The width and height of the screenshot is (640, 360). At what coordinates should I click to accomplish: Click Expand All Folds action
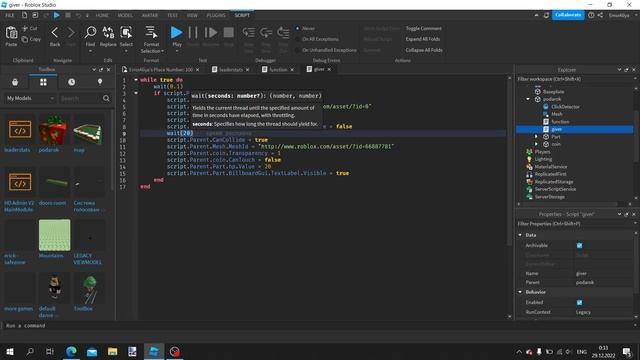point(423,39)
